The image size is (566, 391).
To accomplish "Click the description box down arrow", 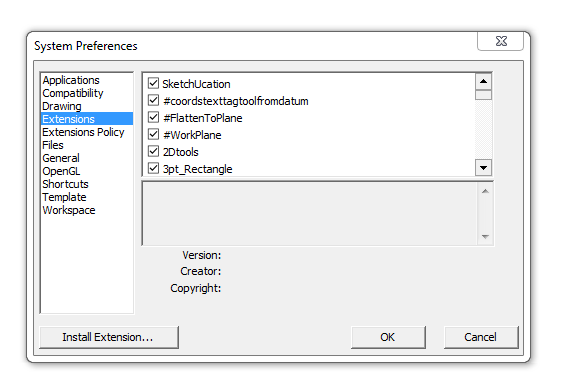I will pyautogui.click(x=486, y=237).
